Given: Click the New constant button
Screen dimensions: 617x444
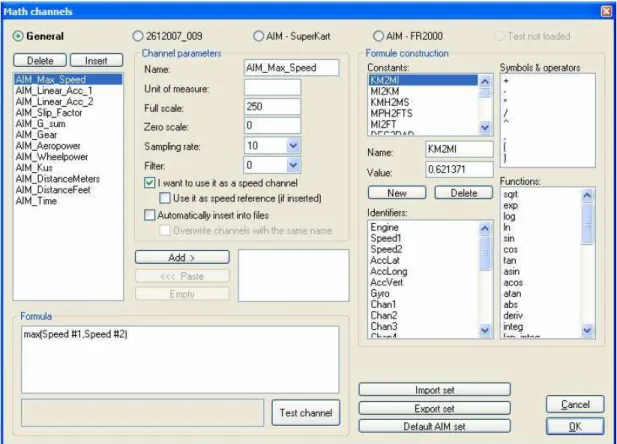Looking at the screenshot, I should [x=397, y=193].
